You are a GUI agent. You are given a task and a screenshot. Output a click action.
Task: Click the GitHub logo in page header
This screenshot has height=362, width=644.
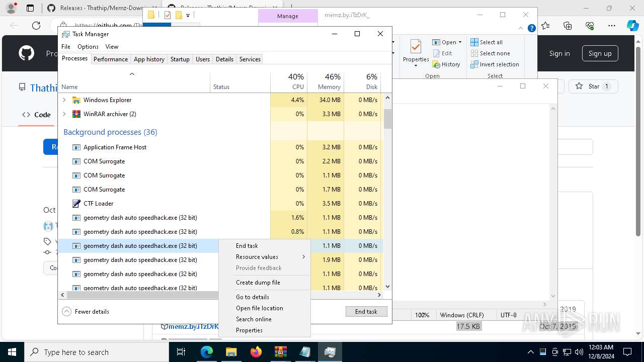(x=26, y=53)
